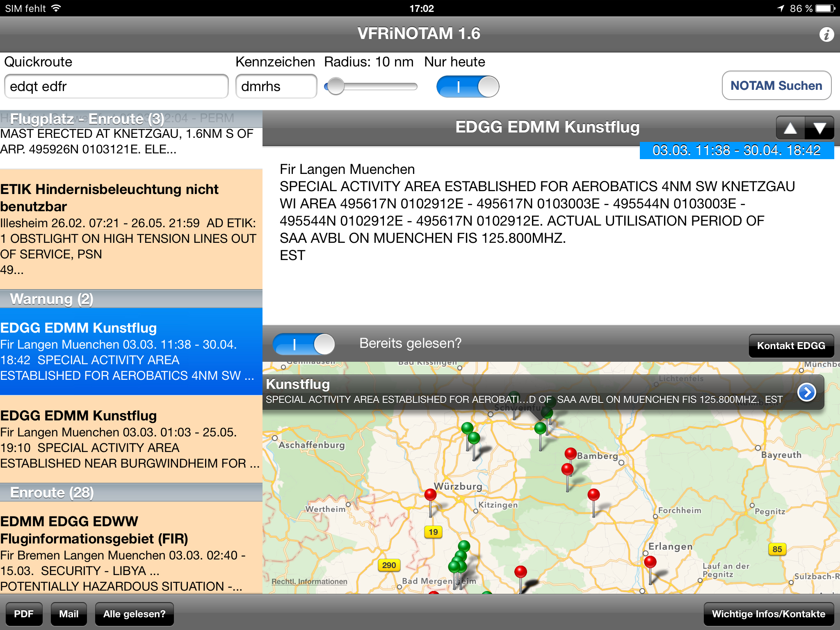Open Kunstflug callout detail arrow on map
840x630 pixels.
806,392
